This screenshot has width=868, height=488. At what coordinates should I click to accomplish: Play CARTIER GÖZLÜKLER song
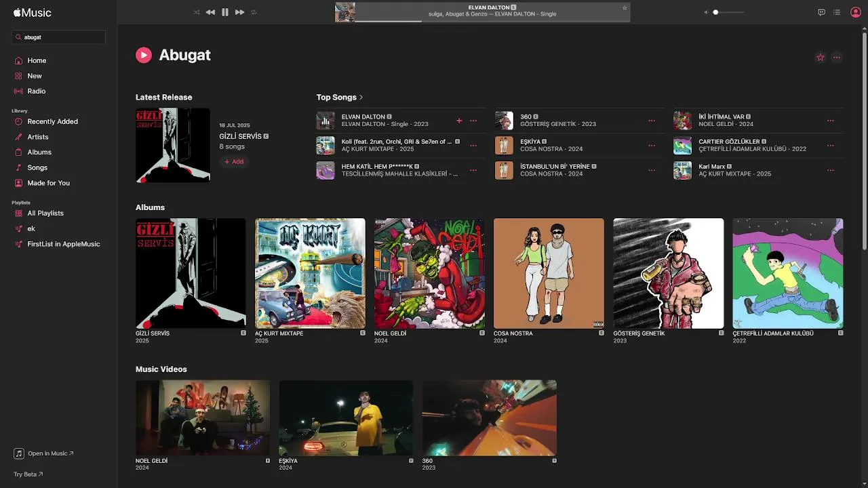tap(682, 146)
